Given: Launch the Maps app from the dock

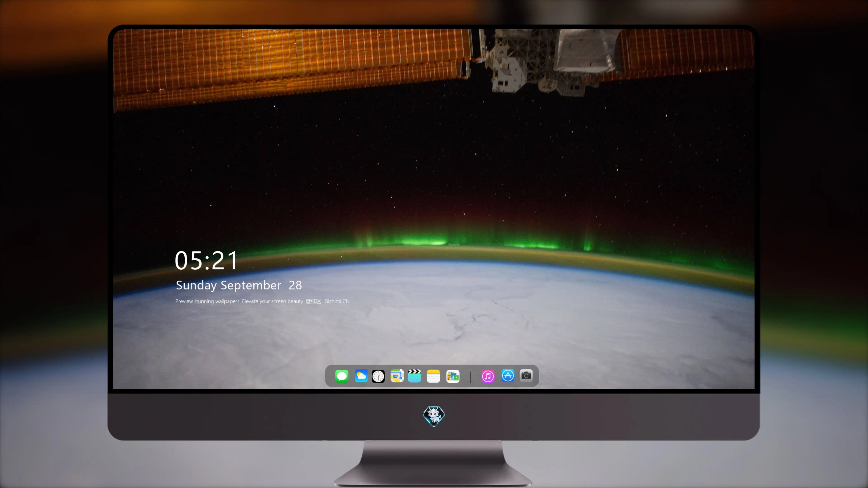Looking at the screenshot, I should pyautogui.click(x=397, y=376).
